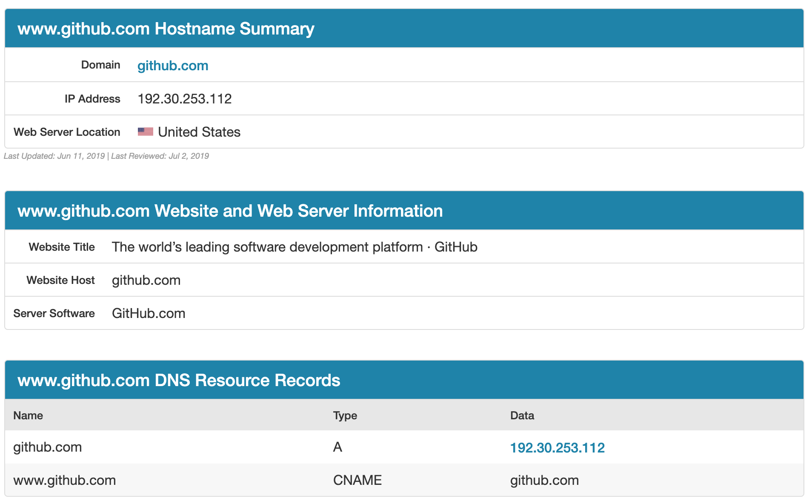This screenshot has width=812, height=504.
Task: Click the Data column header
Action: [x=522, y=415]
